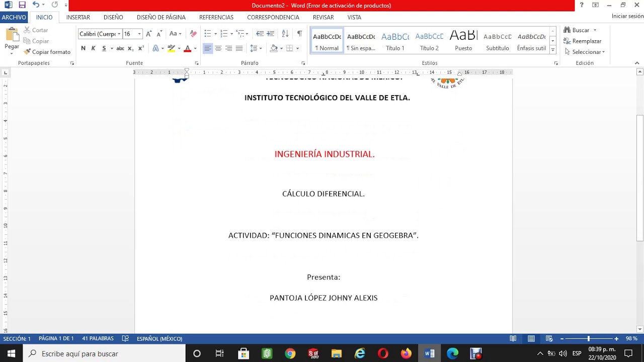Screen dimensions: 644x362
Task: Toggle italic (K) formatting
Action: [x=94, y=48]
